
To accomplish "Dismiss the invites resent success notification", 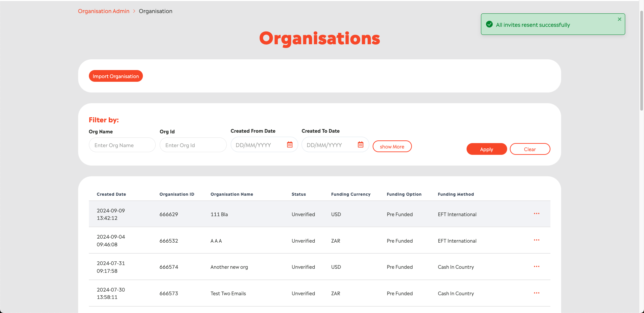I will pyautogui.click(x=619, y=19).
